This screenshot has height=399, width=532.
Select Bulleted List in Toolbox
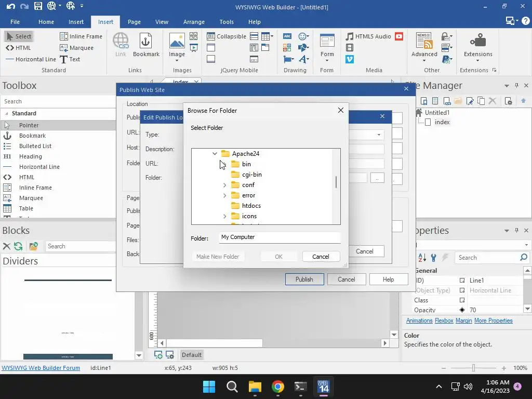click(35, 146)
